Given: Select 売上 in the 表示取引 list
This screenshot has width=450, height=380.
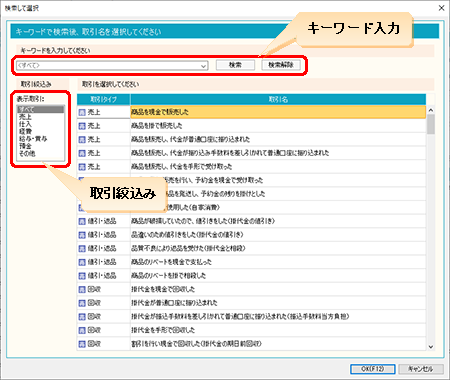Looking at the screenshot, I should (x=40, y=117).
